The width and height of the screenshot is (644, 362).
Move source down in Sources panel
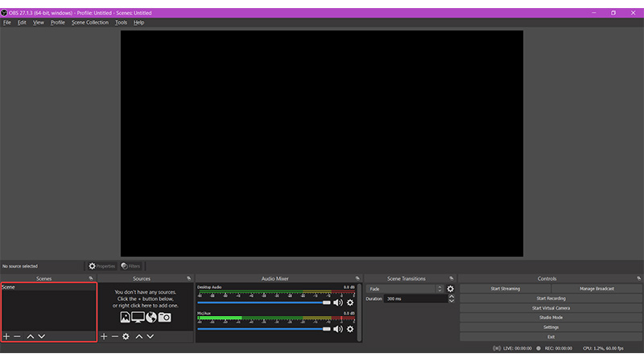151,336
